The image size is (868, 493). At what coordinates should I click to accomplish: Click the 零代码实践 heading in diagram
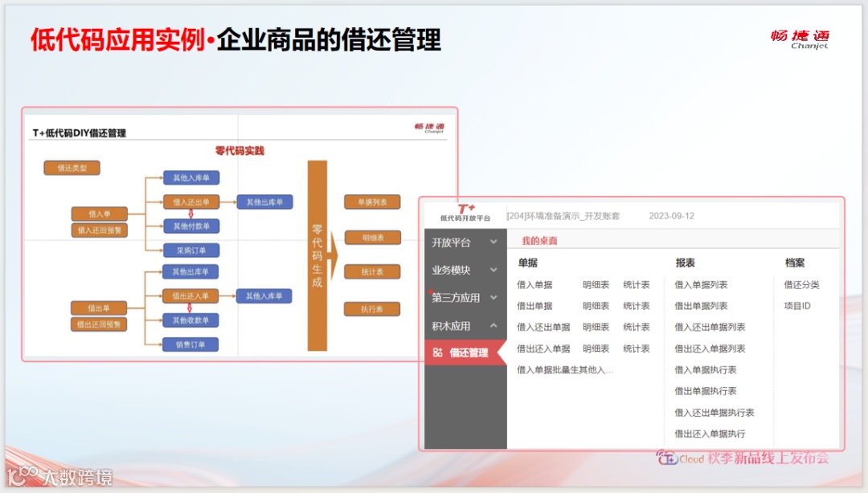coord(240,150)
